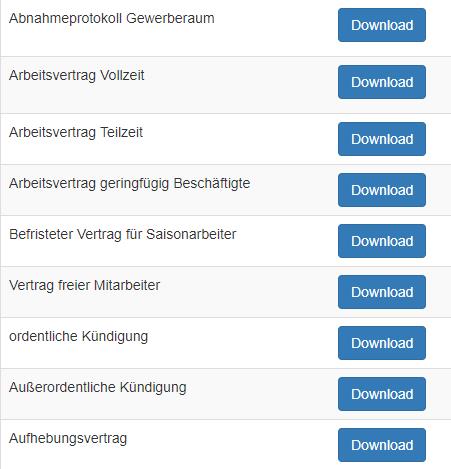The height and width of the screenshot is (469, 451).
Task: Click the Aufhebungsvertrag entry name
Action: tap(68, 439)
